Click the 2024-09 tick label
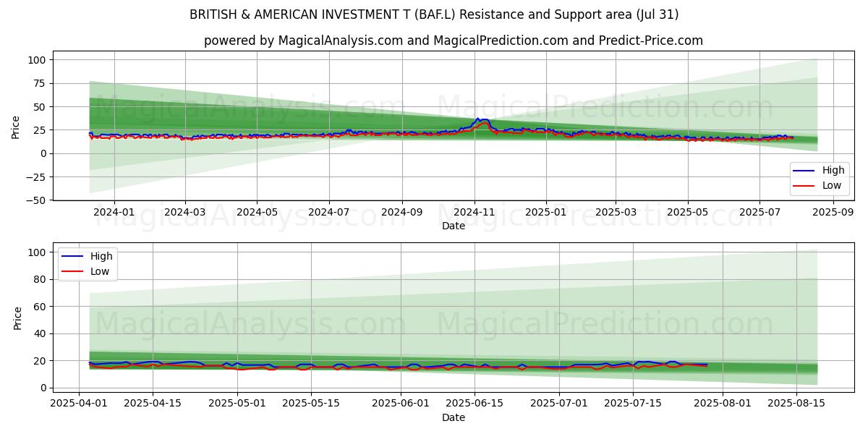This screenshot has width=868, height=434. pos(401,212)
